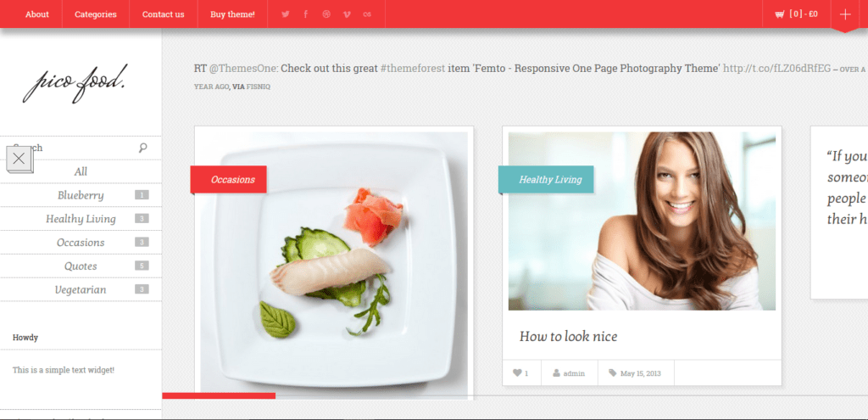
Task: Expand the plus icon in header
Action: pos(845,14)
